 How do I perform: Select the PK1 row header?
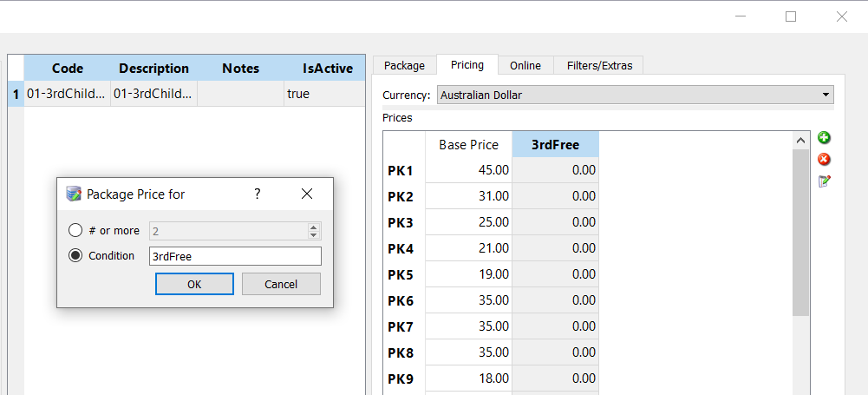click(x=405, y=171)
